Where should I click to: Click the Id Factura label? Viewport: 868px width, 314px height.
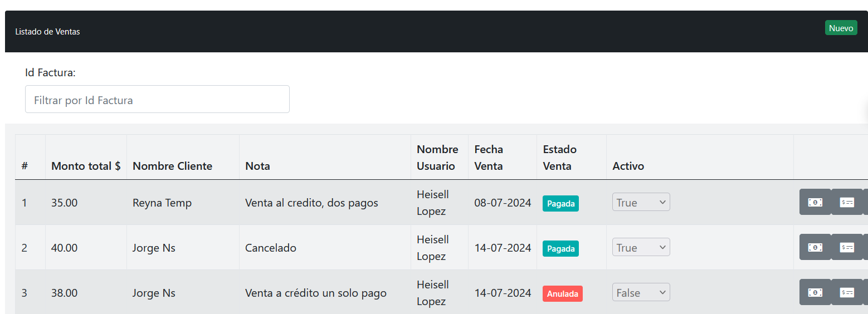coord(50,72)
